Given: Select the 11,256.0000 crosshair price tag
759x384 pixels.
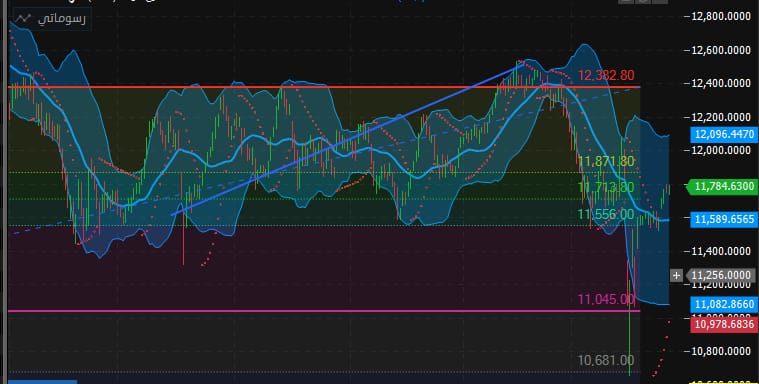Looking at the screenshot, I should [721, 276].
